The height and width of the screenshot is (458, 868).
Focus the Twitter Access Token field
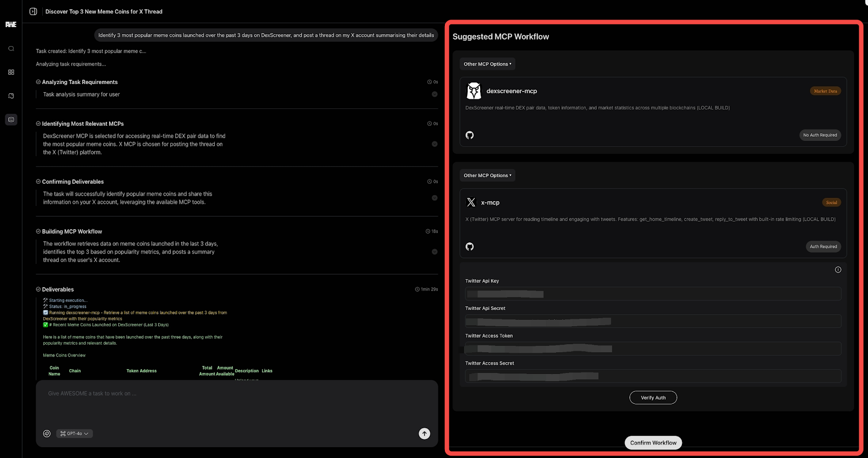tap(653, 349)
